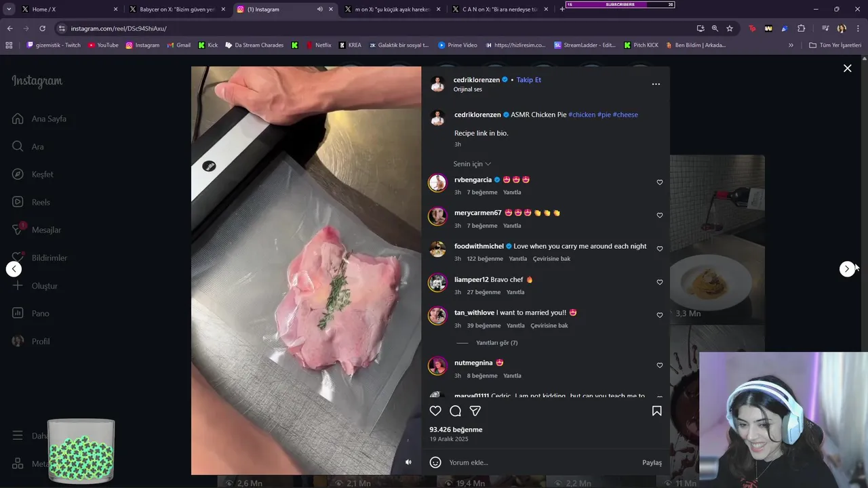
Task: Like rvbengarcia's comment heart
Action: tap(660, 182)
